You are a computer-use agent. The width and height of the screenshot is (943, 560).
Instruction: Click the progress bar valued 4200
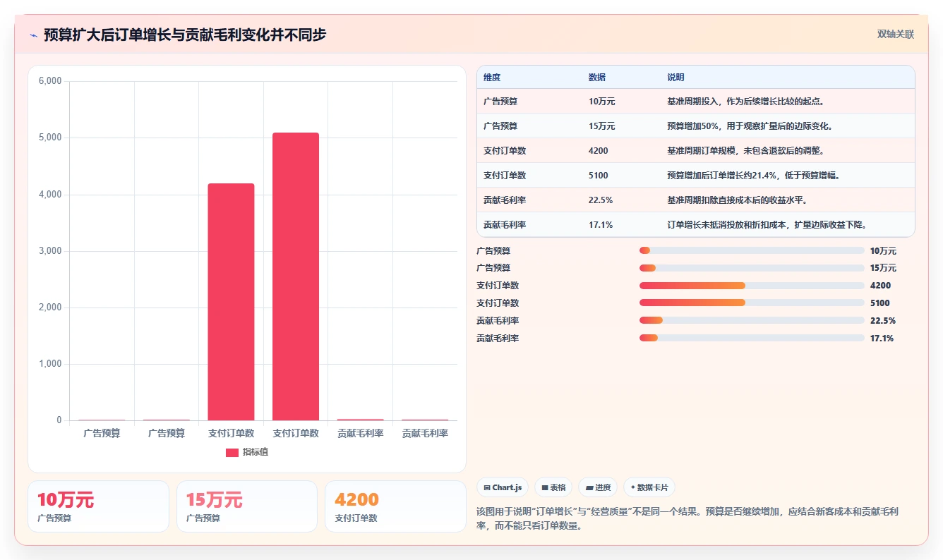tap(752, 286)
